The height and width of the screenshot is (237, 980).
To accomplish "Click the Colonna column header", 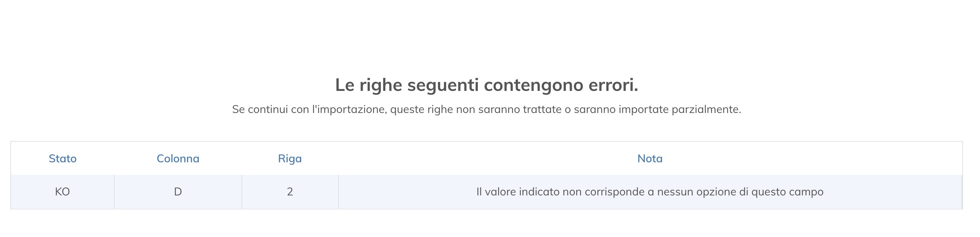I will (x=178, y=159).
